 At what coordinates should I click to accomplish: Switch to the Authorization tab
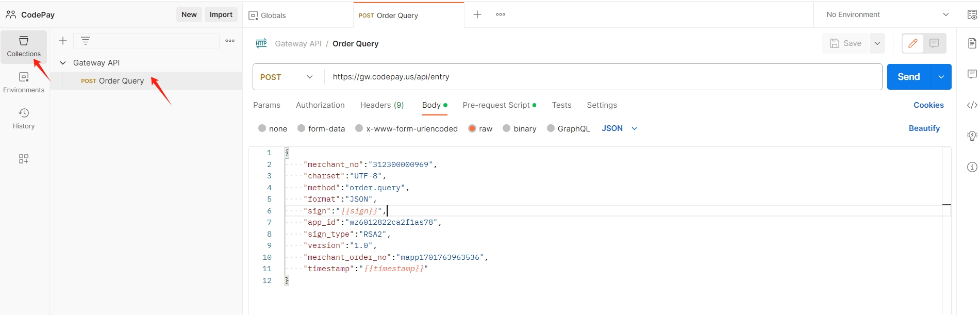tap(320, 105)
